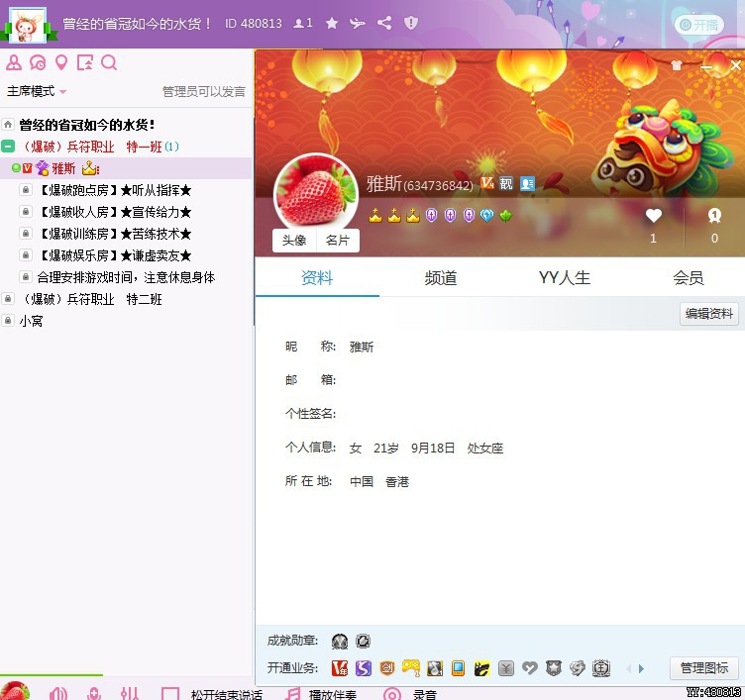Click the lock icon beside 小窝 channel
745x700 pixels.
tap(8, 321)
